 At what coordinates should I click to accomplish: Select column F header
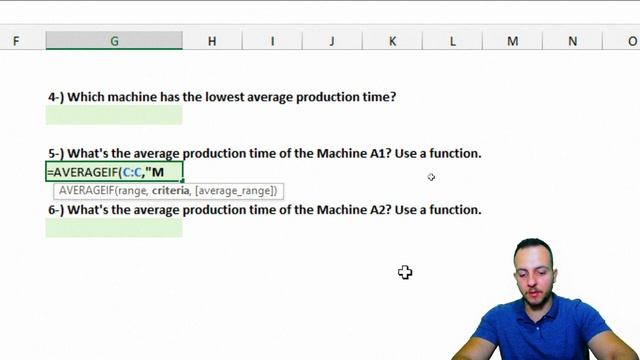click(x=22, y=41)
